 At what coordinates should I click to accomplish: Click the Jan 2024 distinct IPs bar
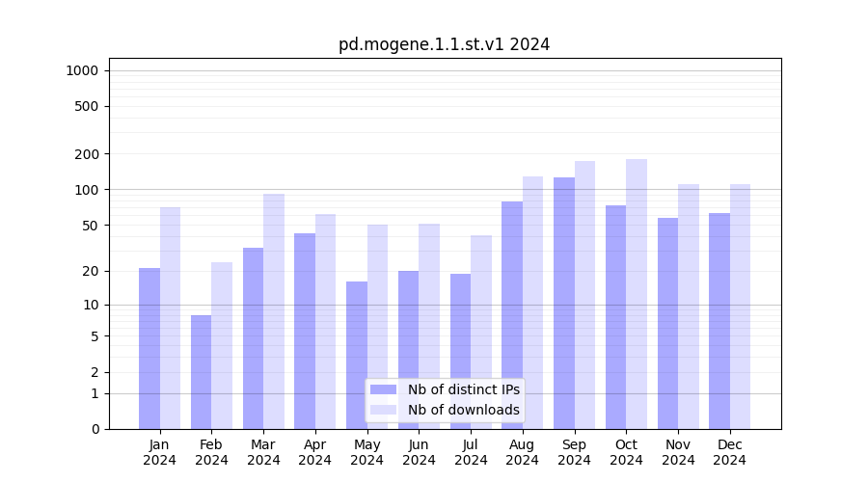click(x=149, y=348)
